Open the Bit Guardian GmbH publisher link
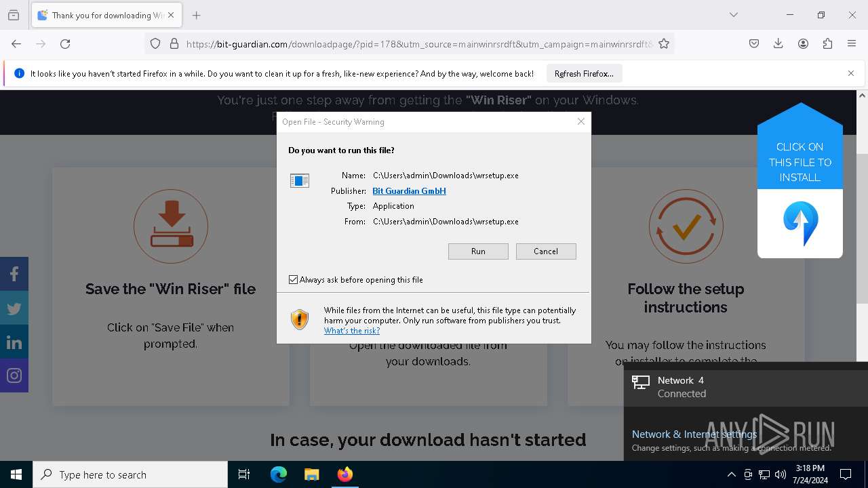Screen dimensions: 868x488 pyautogui.click(x=409, y=190)
